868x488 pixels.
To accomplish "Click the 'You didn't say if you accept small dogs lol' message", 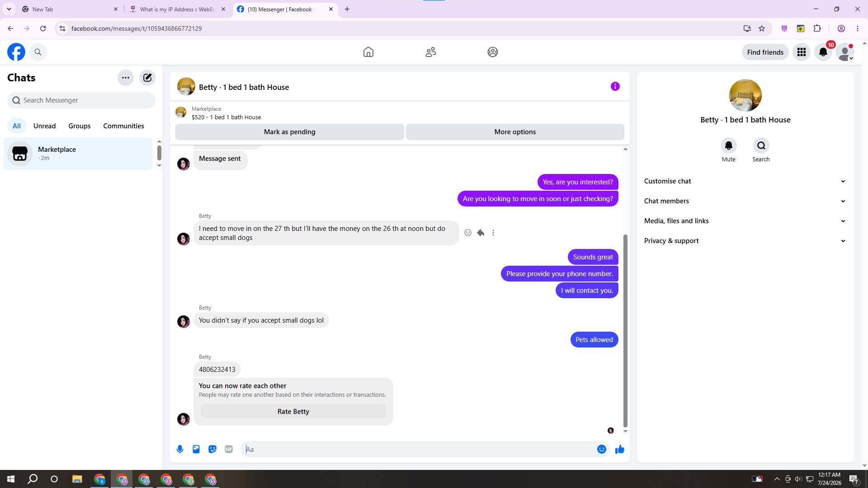I will coord(261,320).
